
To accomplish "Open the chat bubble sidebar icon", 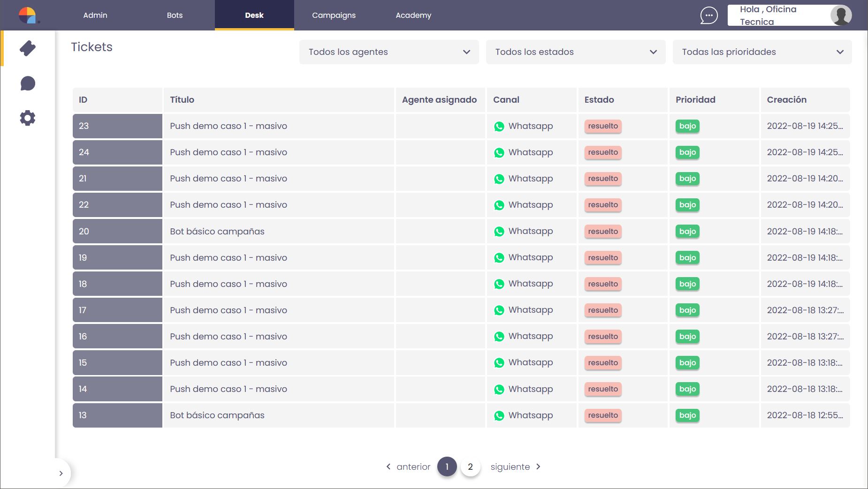I will pos(28,83).
